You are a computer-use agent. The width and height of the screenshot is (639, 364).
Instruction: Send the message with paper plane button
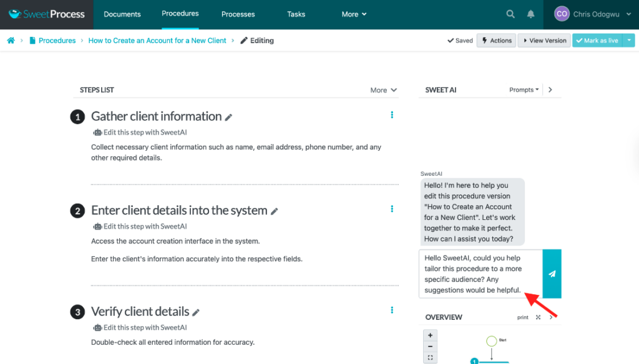[x=552, y=274]
